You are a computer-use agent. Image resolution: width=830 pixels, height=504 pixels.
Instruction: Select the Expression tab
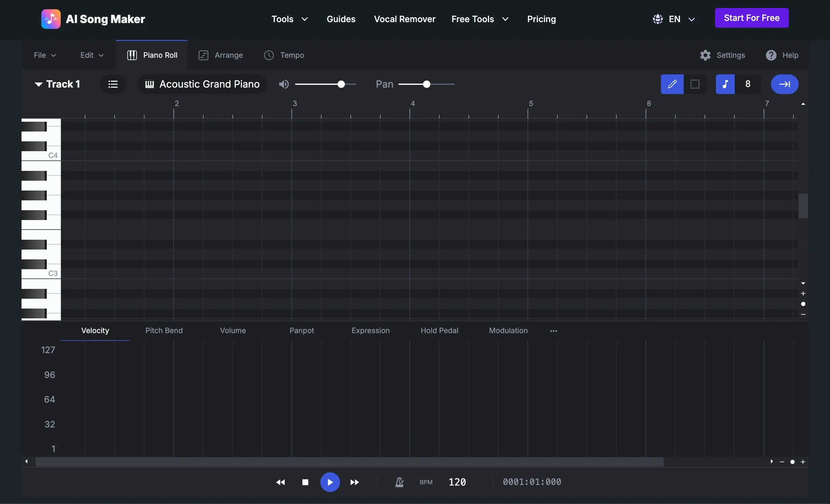point(370,331)
